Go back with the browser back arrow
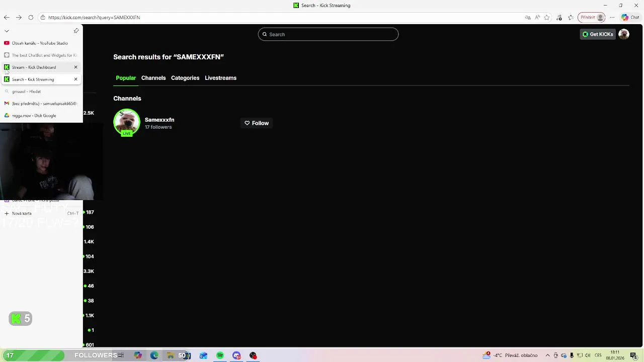Image resolution: width=644 pixels, height=362 pixels. pyautogui.click(x=7, y=17)
